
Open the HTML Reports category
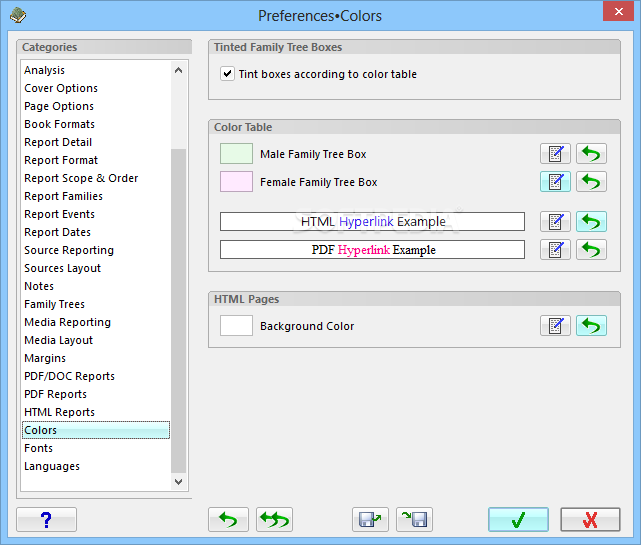point(96,412)
